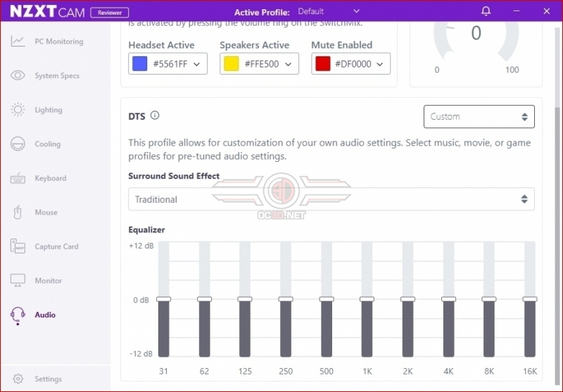Click the 125 Hz equalizer slider handle
The height and width of the screenshot is (392, 563).
pos(245,299)
